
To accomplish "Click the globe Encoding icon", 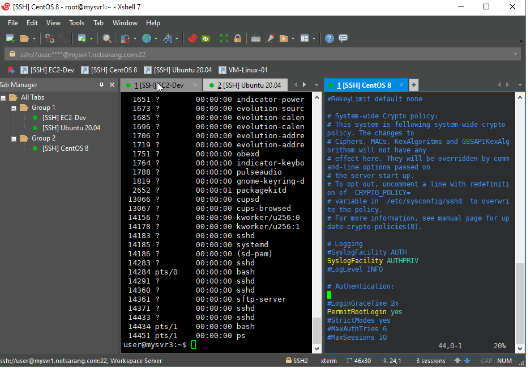I will click(x=146, y=38).
